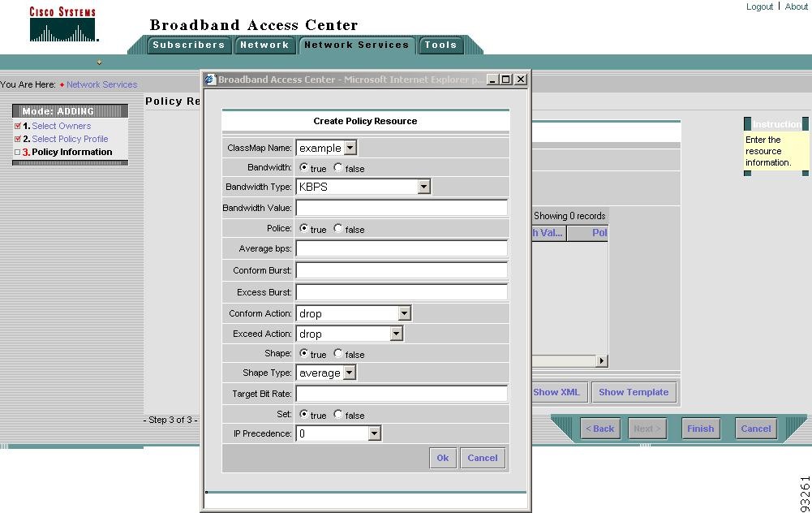Screen dimensions: 812x513
Task: Click the Bandwidth Value input field
Action: coord(402,208)
